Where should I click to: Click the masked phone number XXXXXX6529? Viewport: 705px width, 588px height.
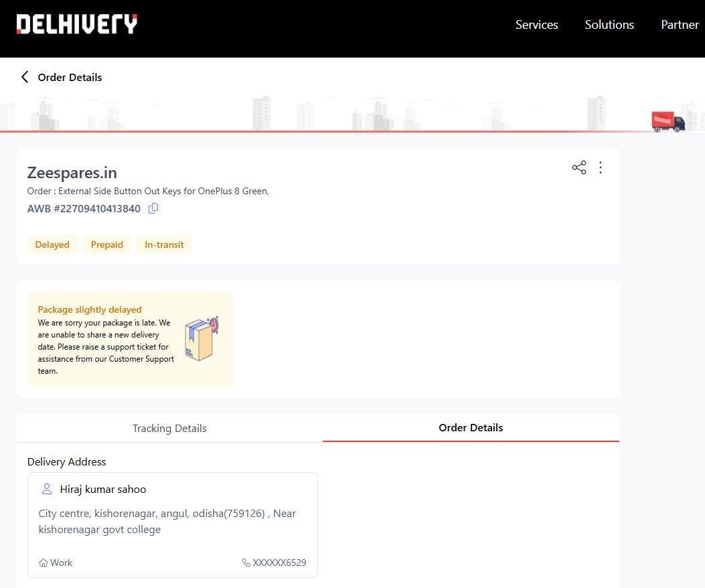(279, 563)
